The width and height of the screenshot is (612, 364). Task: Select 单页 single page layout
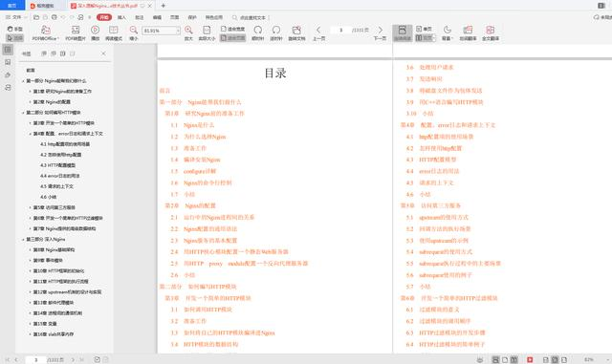[x=424, y=30]
